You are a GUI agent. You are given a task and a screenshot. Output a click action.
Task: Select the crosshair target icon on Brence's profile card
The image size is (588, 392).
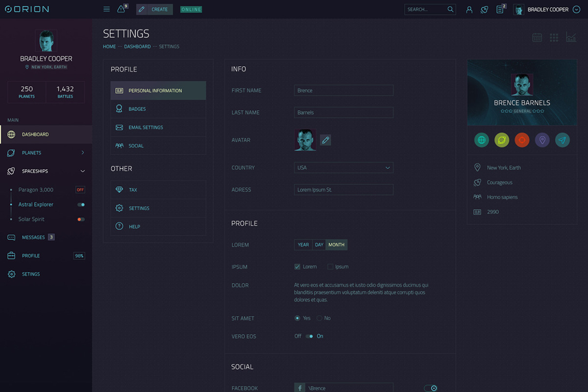pyautogui.click(x=522, y=140)
